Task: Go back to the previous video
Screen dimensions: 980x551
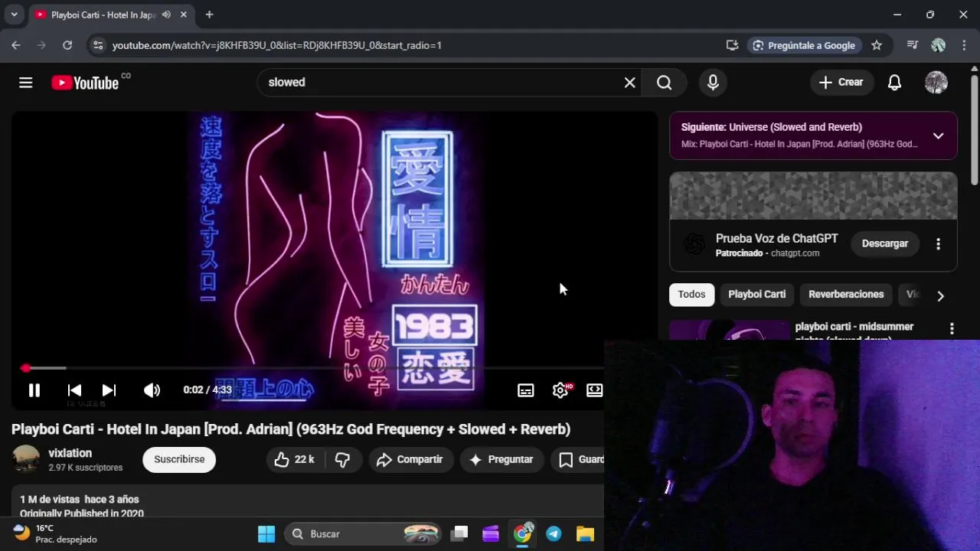Action: pyautogui.click(x=74, y=390)
